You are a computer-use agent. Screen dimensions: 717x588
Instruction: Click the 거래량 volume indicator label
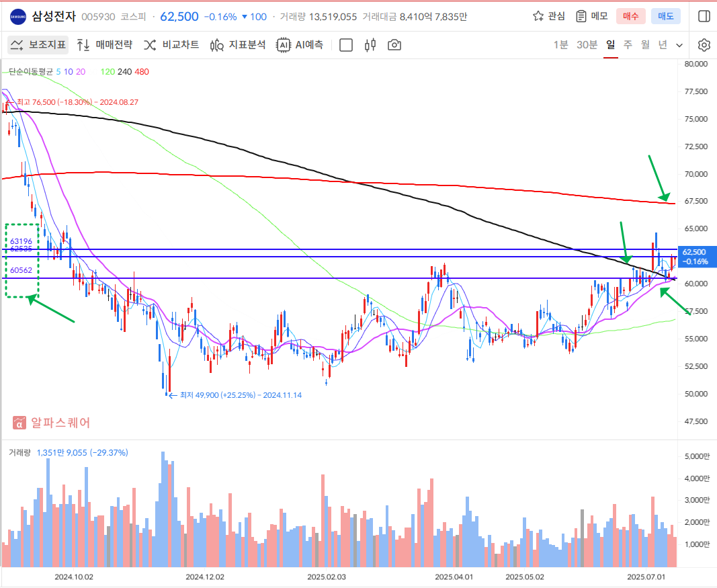[x=19, y=453]
